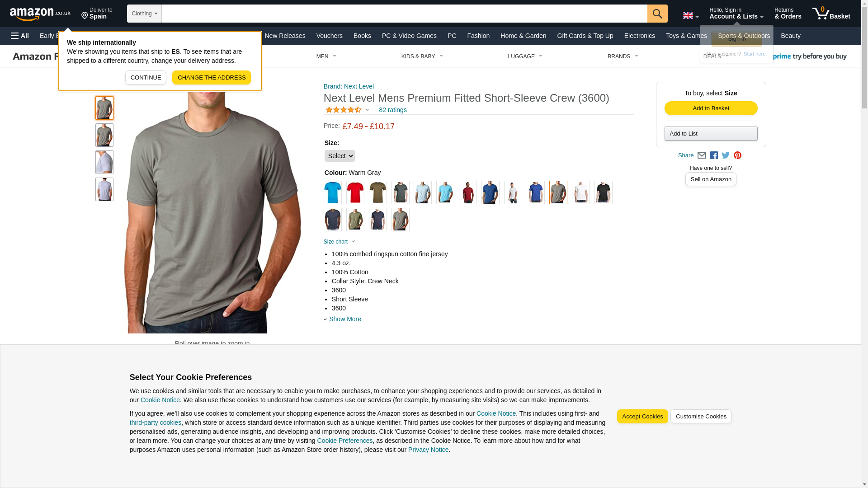Viewport: 868px width, 488px height.
Task: Open the basket cart icon
Action: pyautogui.click(x=831, y=14)
